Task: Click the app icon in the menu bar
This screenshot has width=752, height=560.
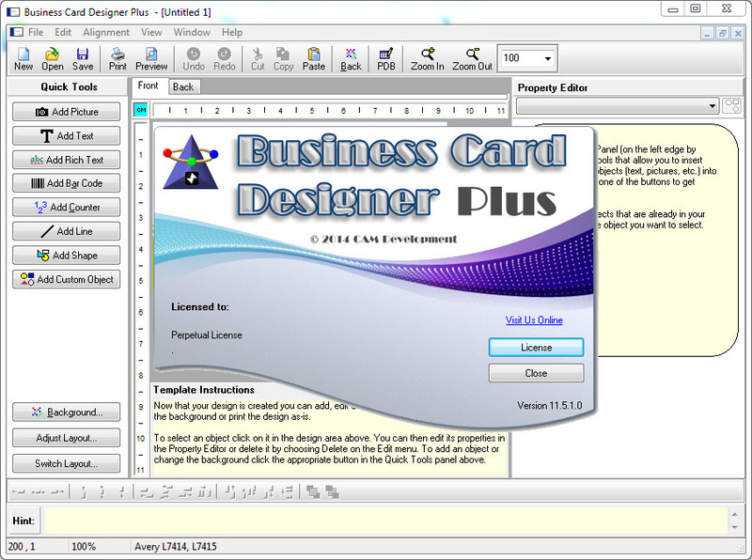Action: point(16,32)
